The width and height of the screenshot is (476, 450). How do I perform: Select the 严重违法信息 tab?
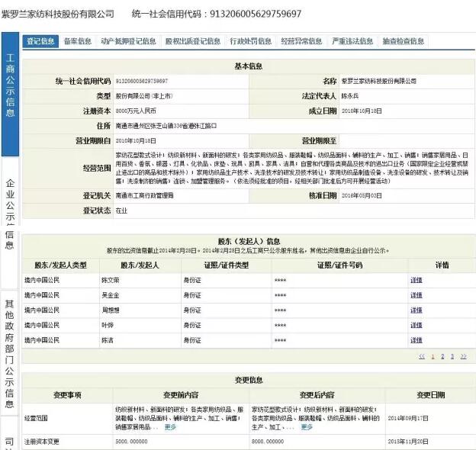click(352, 41)
